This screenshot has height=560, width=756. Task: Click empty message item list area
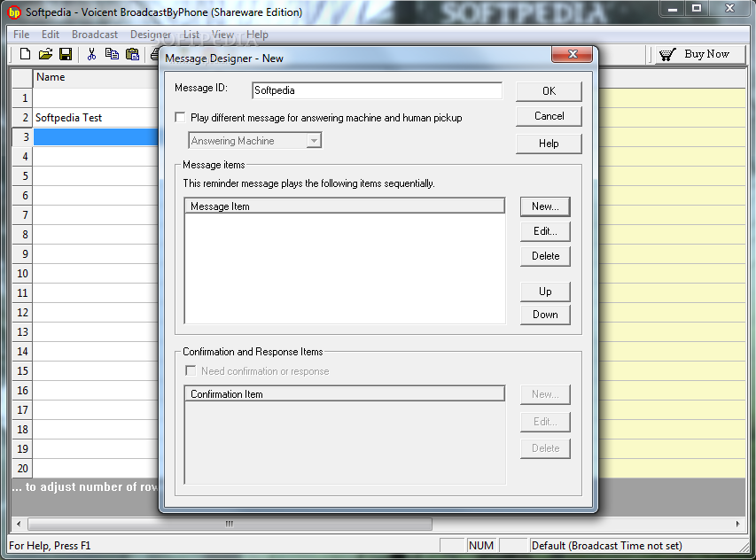345,268
